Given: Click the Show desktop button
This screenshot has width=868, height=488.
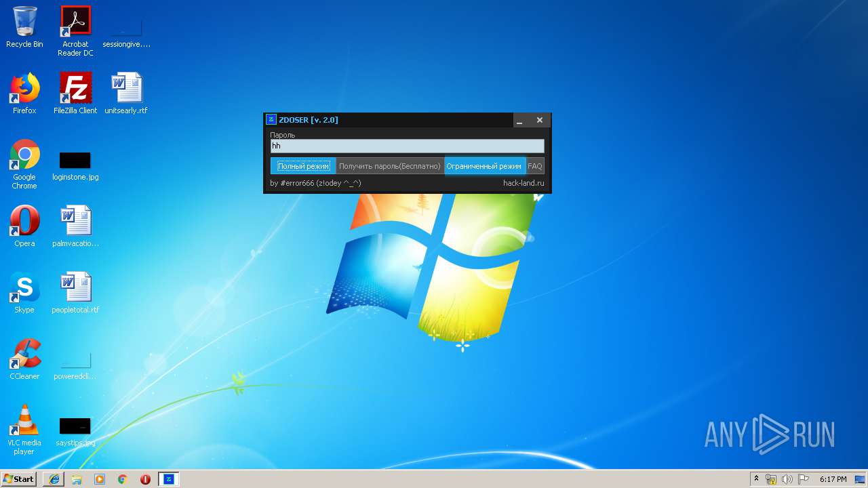Looking at the screenshot, I should click(861, 479).
